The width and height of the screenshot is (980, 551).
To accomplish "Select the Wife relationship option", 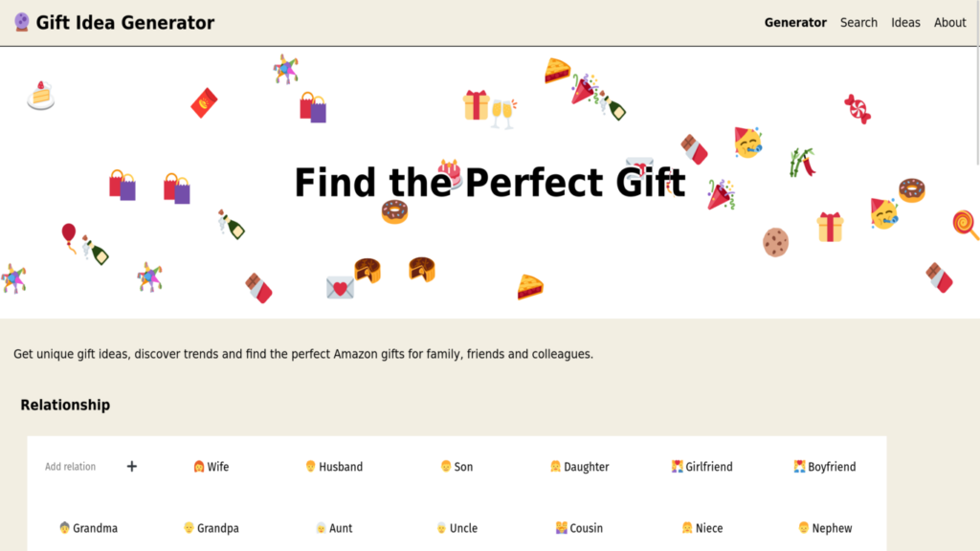I will (212, 467).
